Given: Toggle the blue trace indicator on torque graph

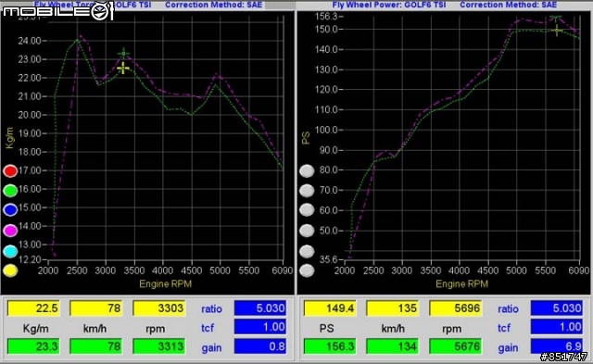Looking at the screenshot, I should (x=10, y=209).
